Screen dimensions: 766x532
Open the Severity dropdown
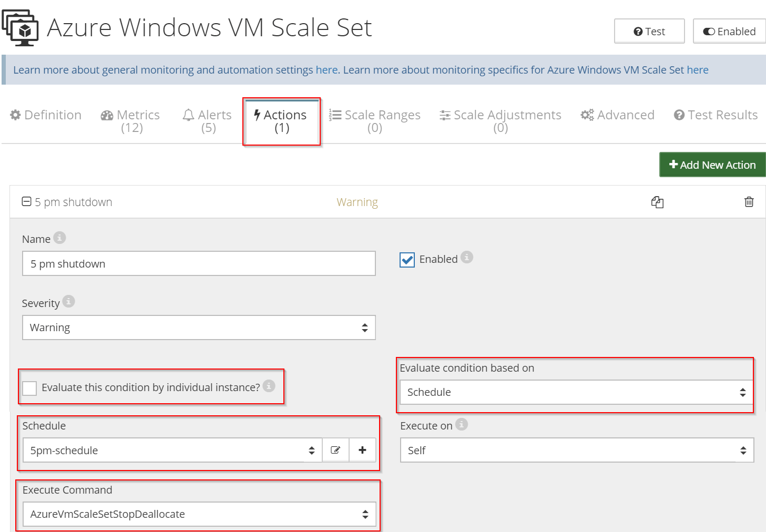coord(199,328)
